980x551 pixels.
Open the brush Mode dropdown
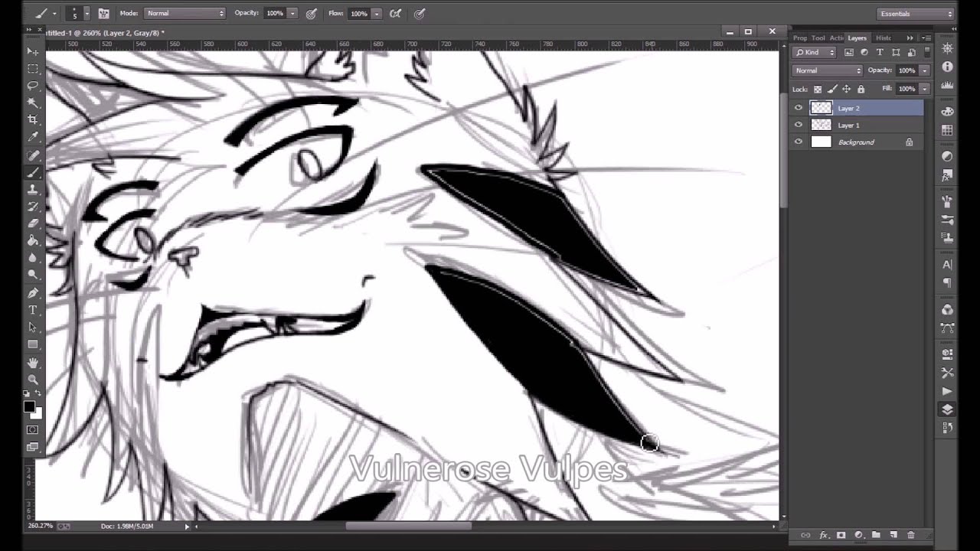pos(185,13)
